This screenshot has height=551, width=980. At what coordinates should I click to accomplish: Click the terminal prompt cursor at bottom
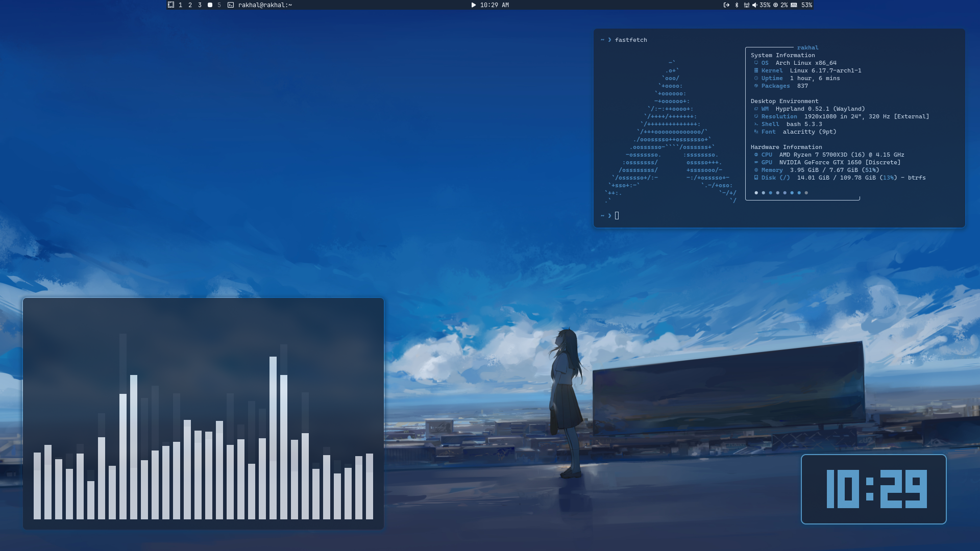pyautogui.click(x=617, y=216)
